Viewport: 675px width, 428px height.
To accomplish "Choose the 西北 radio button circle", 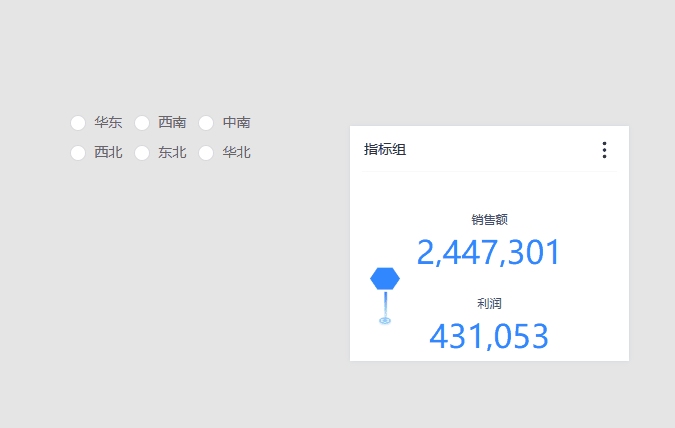I will 78,153.
